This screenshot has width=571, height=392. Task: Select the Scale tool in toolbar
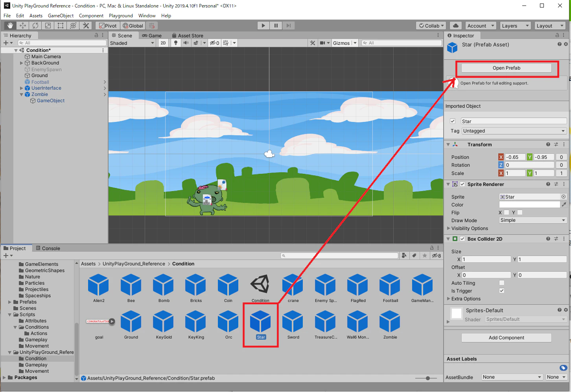(x=48, y=26)
